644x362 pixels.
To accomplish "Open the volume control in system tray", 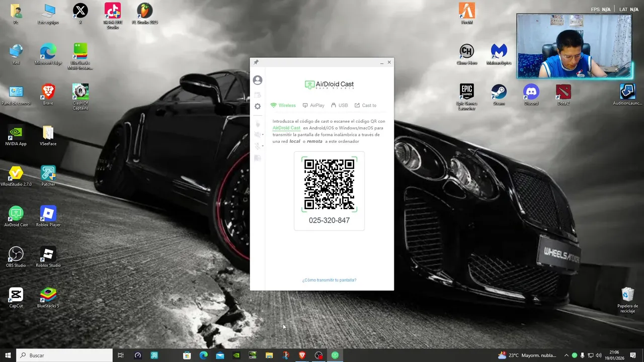I will [x=599, y=355].
